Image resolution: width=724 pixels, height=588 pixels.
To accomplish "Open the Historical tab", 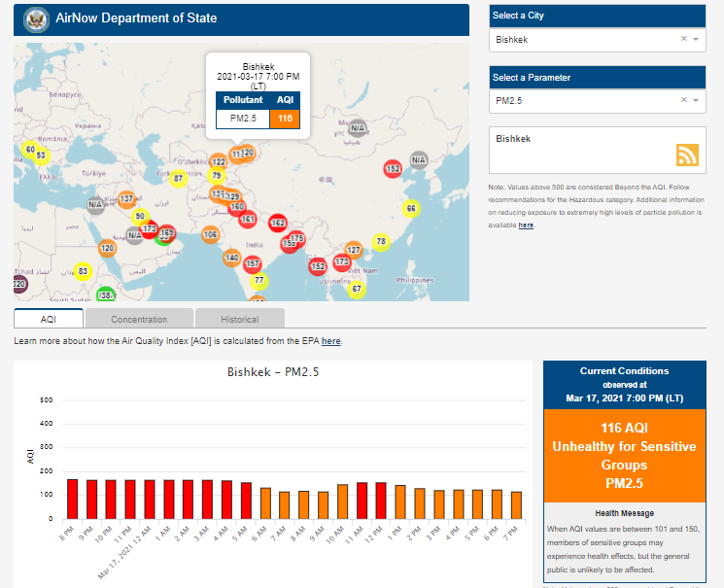I will (x=239, y=319).
